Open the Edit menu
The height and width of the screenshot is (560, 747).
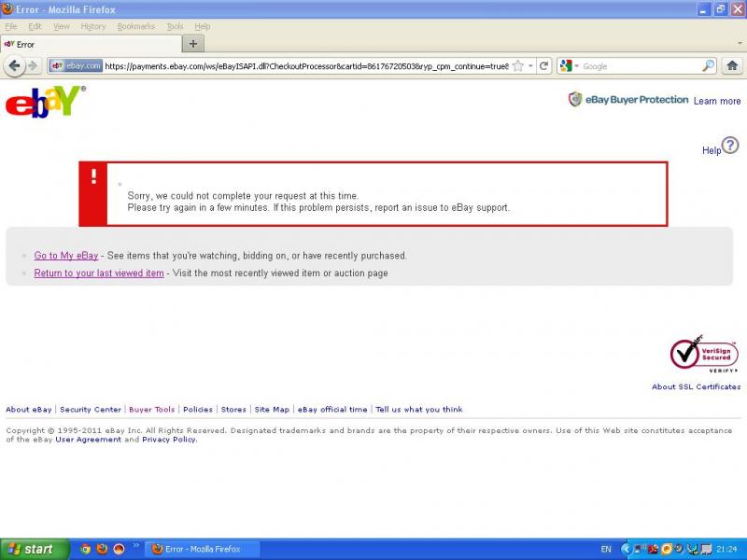35,26
